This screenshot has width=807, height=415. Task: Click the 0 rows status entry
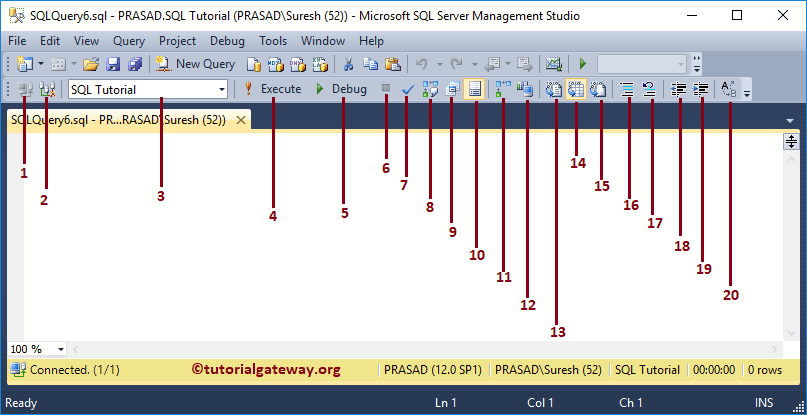click(765, 370)
